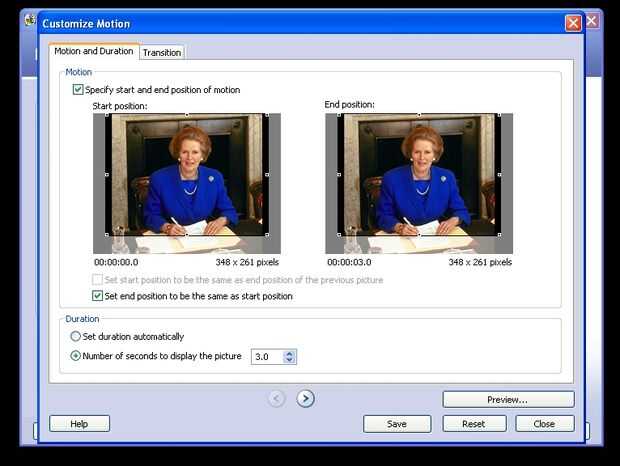Click the start position 00:00:00.0 timestamp
Viewport: 620px width, 466px height.
(116, 262)
